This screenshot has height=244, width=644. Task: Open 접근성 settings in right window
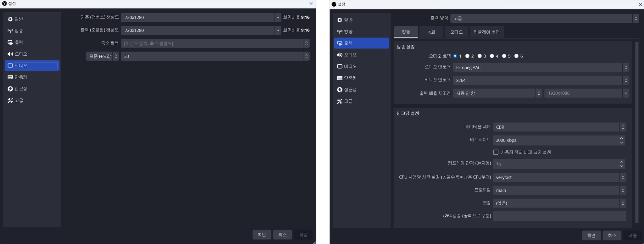click(x=361, y=90)
